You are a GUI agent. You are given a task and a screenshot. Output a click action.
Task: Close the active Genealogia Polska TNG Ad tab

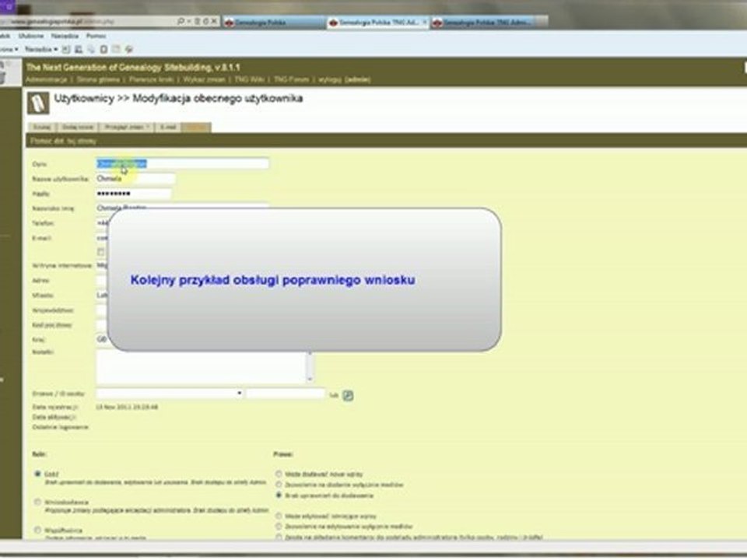point(425,22)
